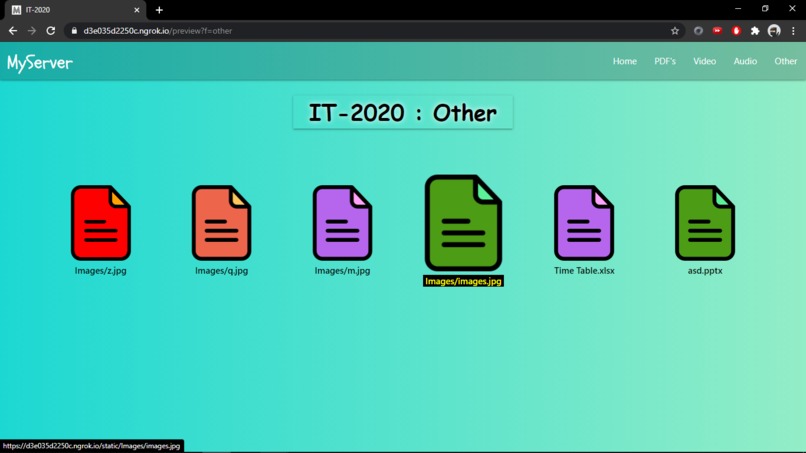The height and width of the screenshot is (453, 806).
Task: Open the purple Time Table.xlsx file icon
Action: [x=584, y=223]
